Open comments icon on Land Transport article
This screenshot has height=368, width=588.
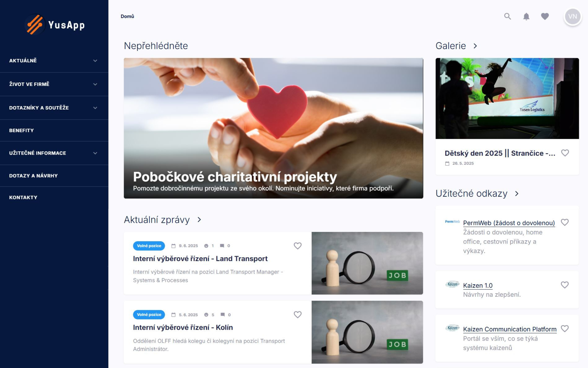click(x=222, y=246)
